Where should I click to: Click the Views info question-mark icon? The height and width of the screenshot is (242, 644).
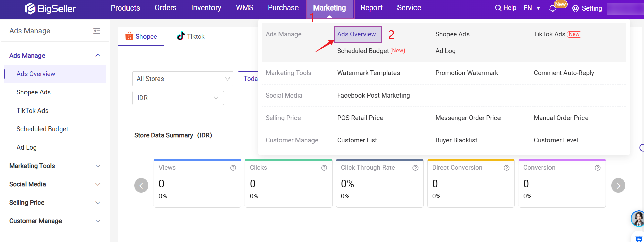pos(233,168)
